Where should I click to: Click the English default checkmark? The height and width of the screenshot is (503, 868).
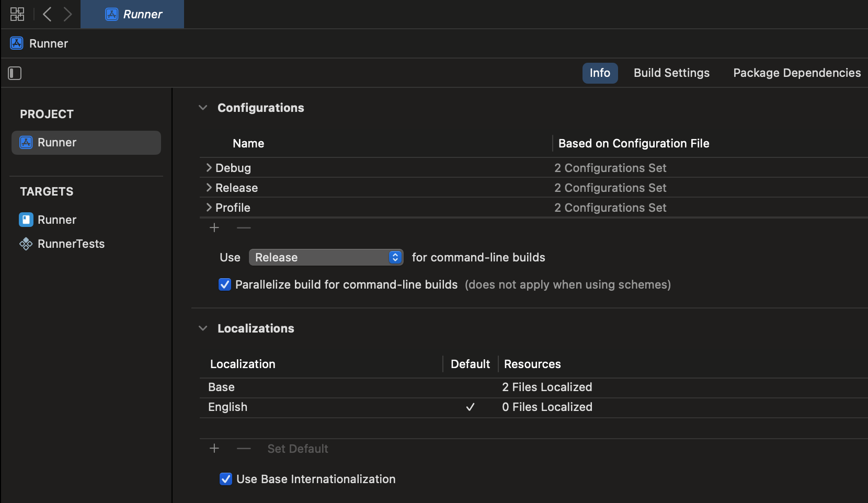[x=470, y=407]
